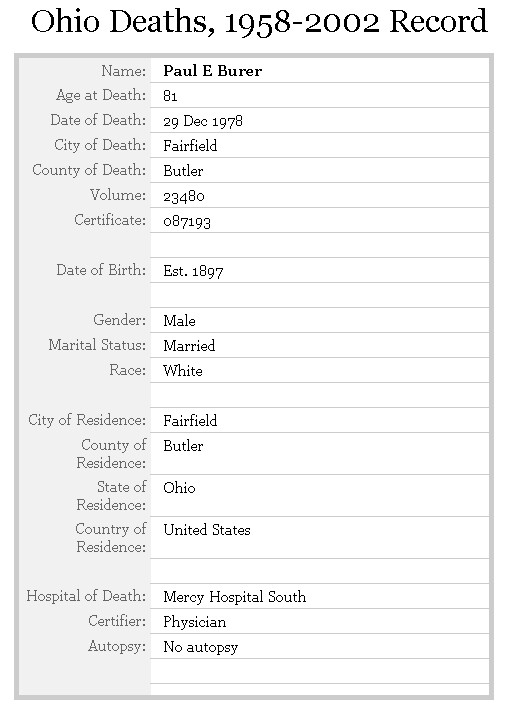Click the Race value White

click(x=183, y=371)
